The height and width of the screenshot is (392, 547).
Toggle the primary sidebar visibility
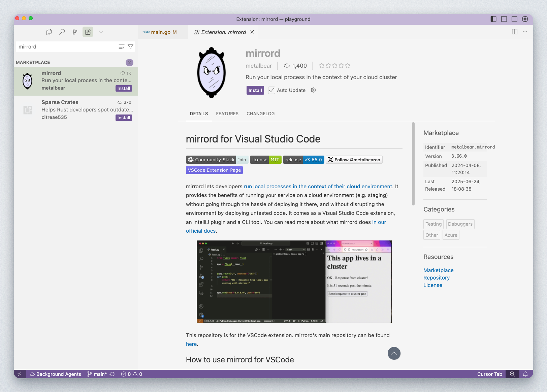coord(493,19)
